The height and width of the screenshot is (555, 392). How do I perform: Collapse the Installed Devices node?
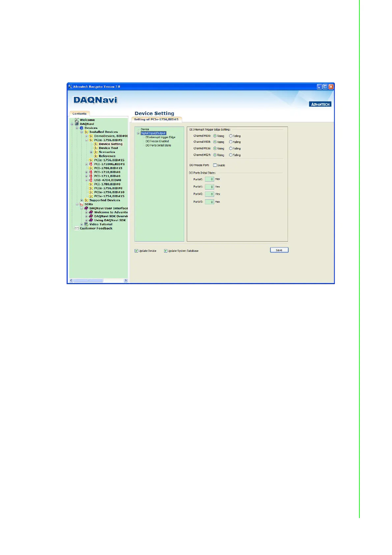(82, 132)
